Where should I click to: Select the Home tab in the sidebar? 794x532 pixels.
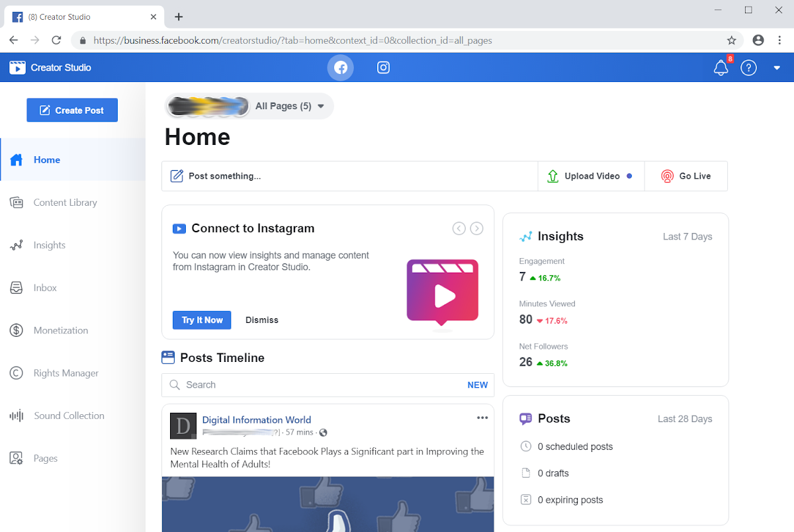[46, 159]
